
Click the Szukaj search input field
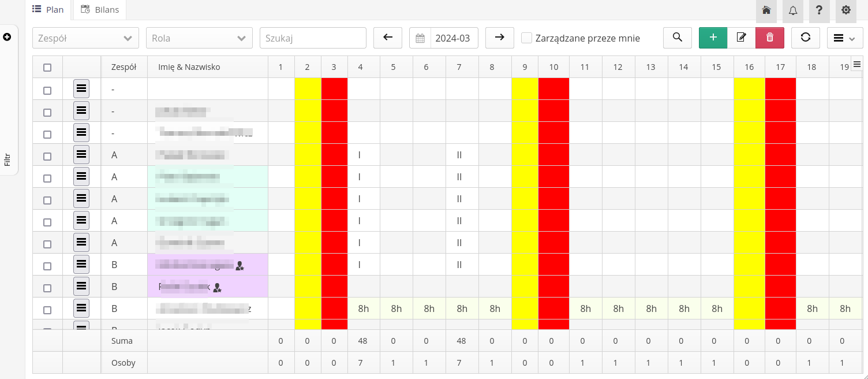(x=313, y=38)
